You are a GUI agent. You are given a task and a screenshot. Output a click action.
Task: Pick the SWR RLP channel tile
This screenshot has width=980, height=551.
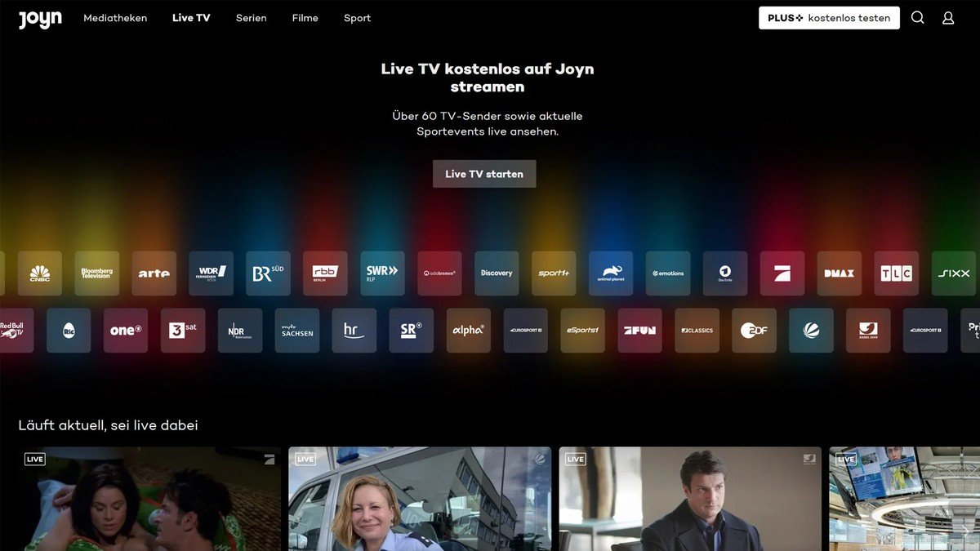pos(382,273)
